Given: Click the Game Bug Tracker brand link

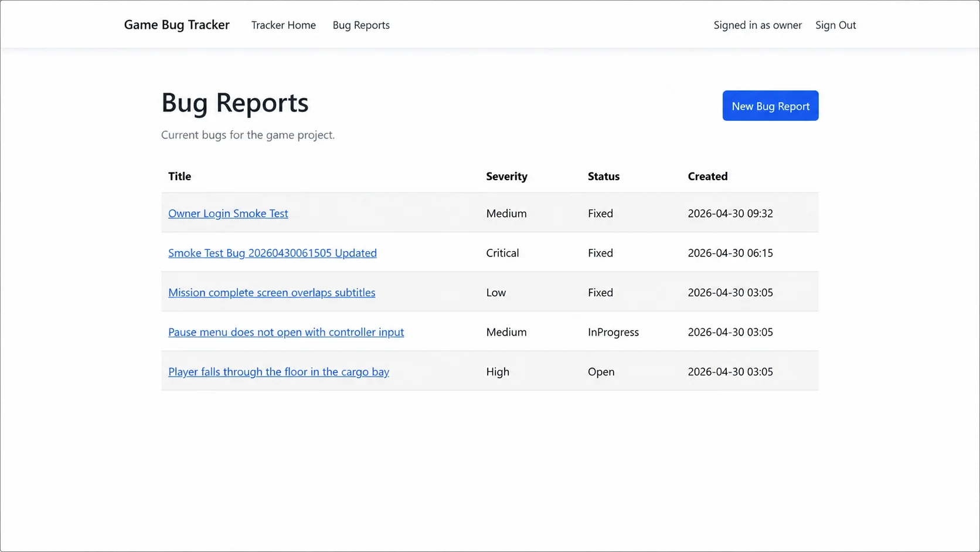Looking at the screenshot, I should (176, 25).
